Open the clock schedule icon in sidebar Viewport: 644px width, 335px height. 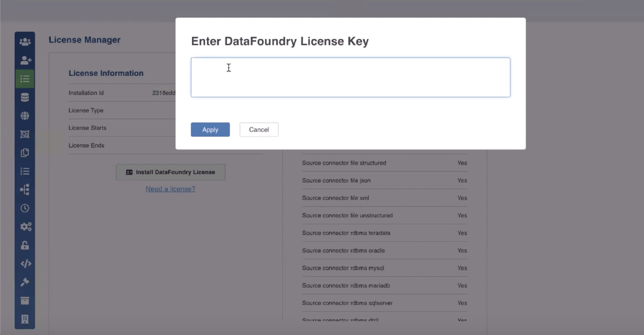[25, 208]
